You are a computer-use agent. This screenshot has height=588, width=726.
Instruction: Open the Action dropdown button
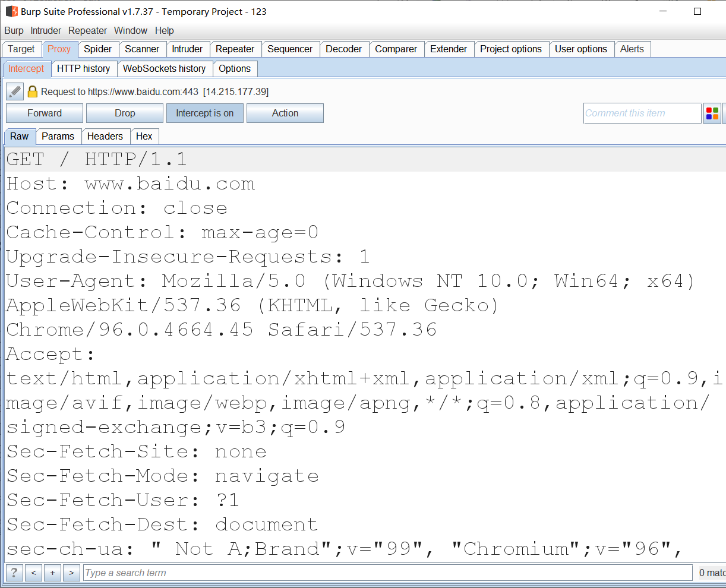285,113
